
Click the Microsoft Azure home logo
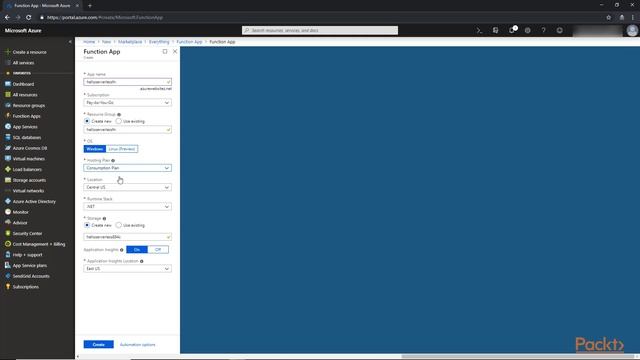[x=23, y=31]
